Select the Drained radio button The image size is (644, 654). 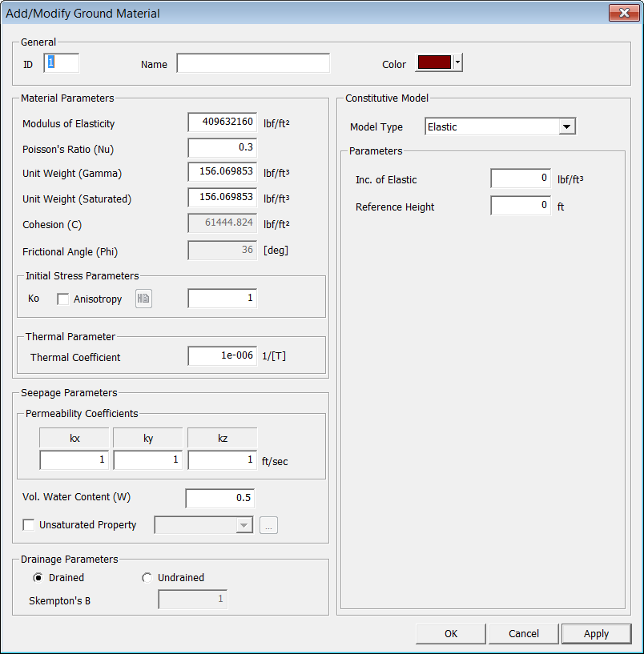[x=38, y=578]
